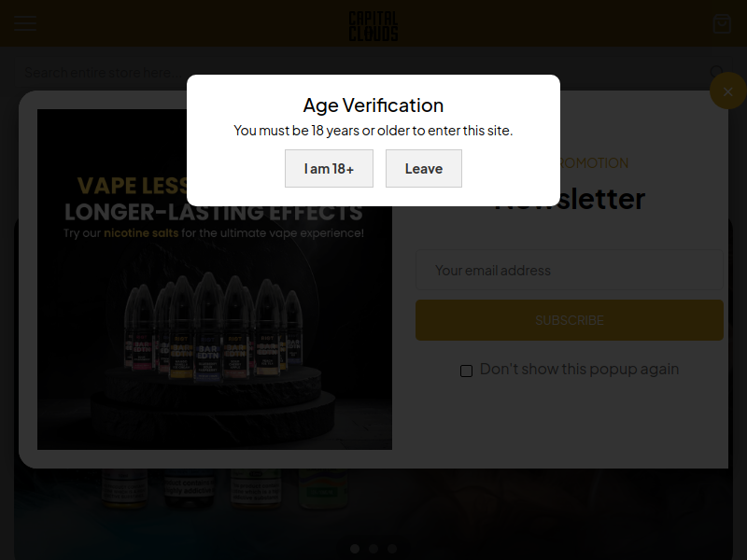Click the Age Verification heading
Screen dimensions: 747x560
(373, 105)
